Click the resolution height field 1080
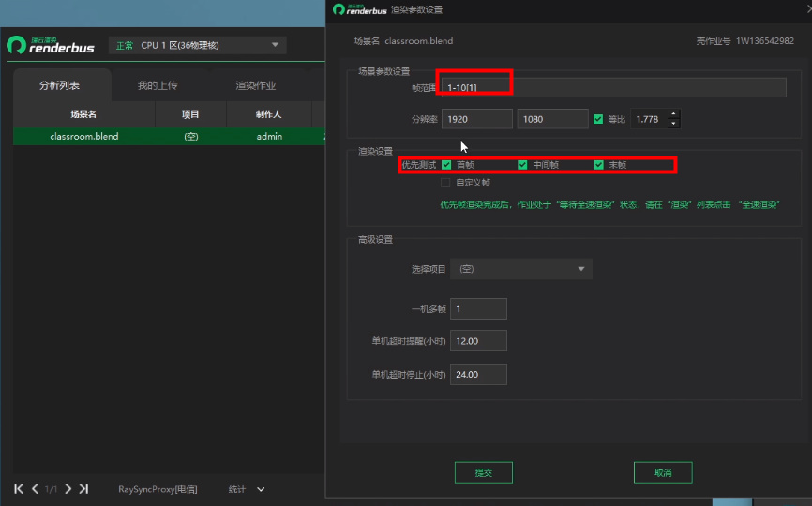 [552, 119]
